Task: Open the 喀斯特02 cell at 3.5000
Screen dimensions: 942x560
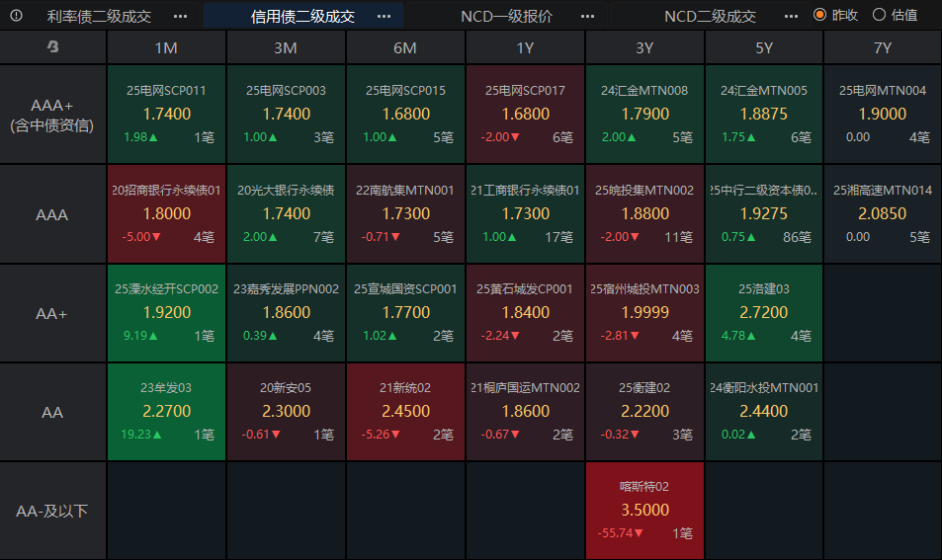Action: pyautogui.click(x=644, y=511)
